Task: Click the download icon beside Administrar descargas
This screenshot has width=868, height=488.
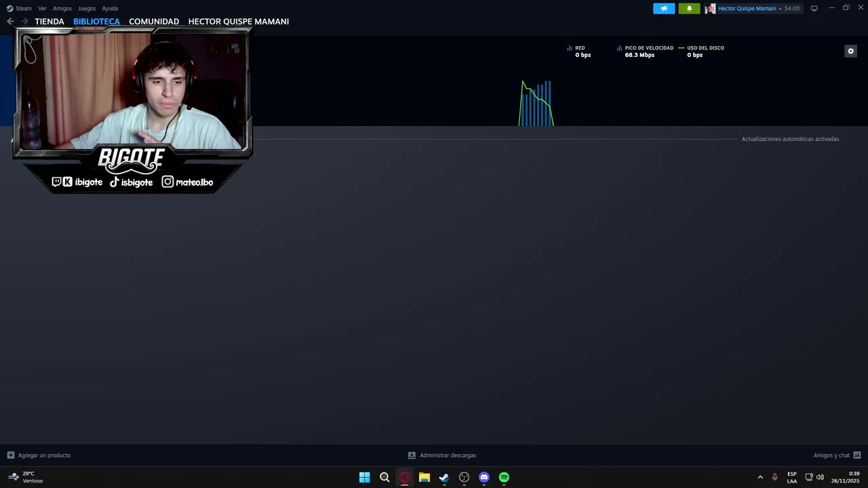Action: [x=412, y=455]
